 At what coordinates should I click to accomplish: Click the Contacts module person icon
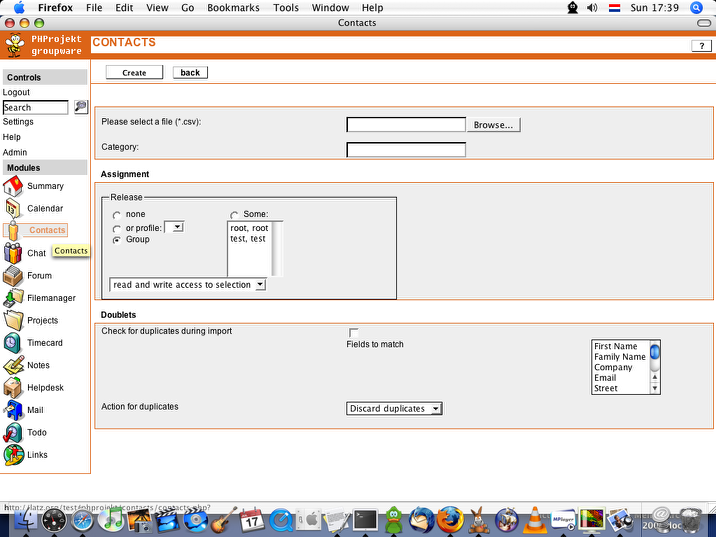pyautogui.click(x=13, y=231)
